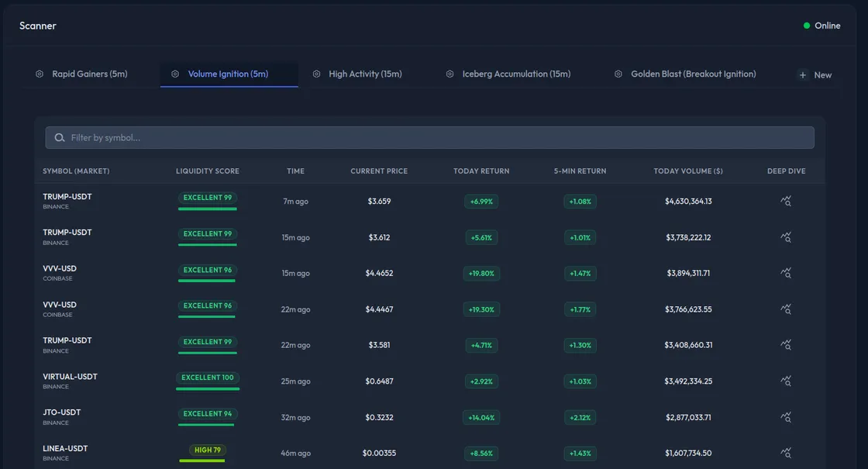Open Deep Dive for VIRTUAL-USDT
868x469 pixels.
786,381
